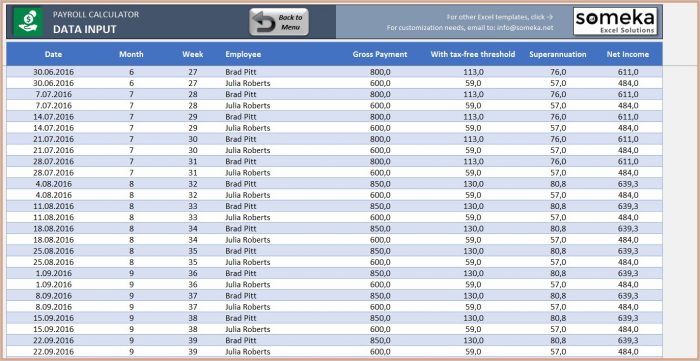Screen dimensions: 700x361
Task: Click the DATA INPUT title text
Action: [84, 29]
